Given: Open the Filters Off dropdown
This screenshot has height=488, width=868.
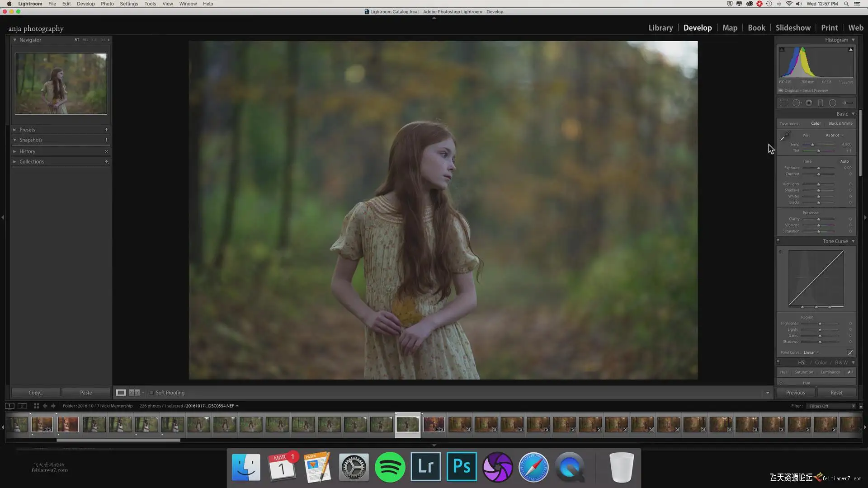Looking at the screenshot, I should coord(832,406).
